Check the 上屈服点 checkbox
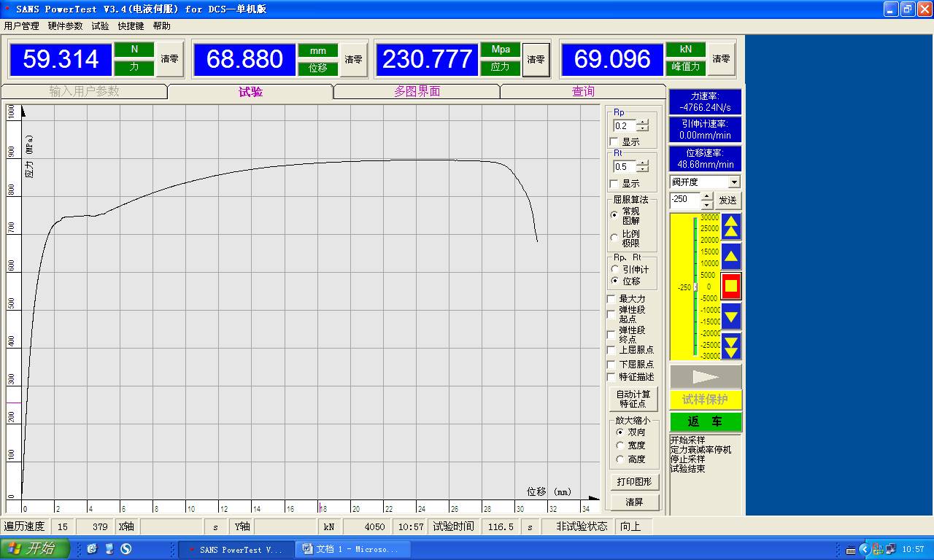Screen dimensions: 934x560 tap(612, 350)
